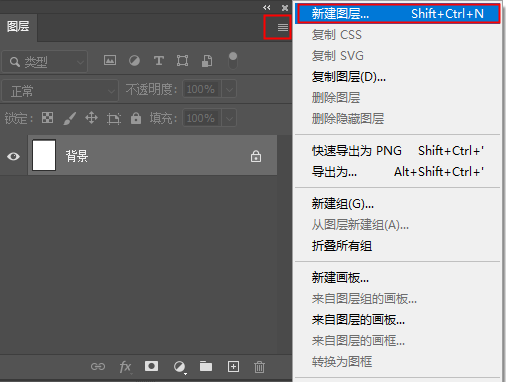Link layers chain icon
The height and width of the screenshot is (382, 506).
pyautogui.click(x=98, y=367)
